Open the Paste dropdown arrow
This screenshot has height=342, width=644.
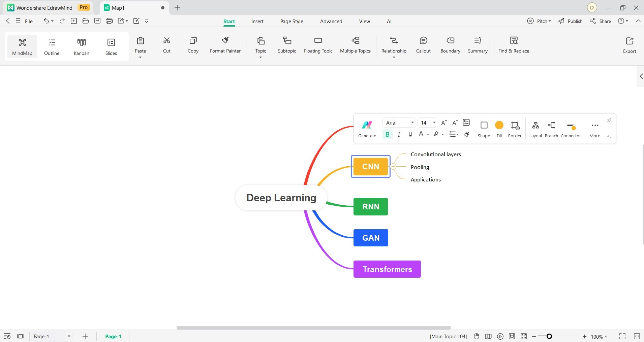tap(140, 58)
